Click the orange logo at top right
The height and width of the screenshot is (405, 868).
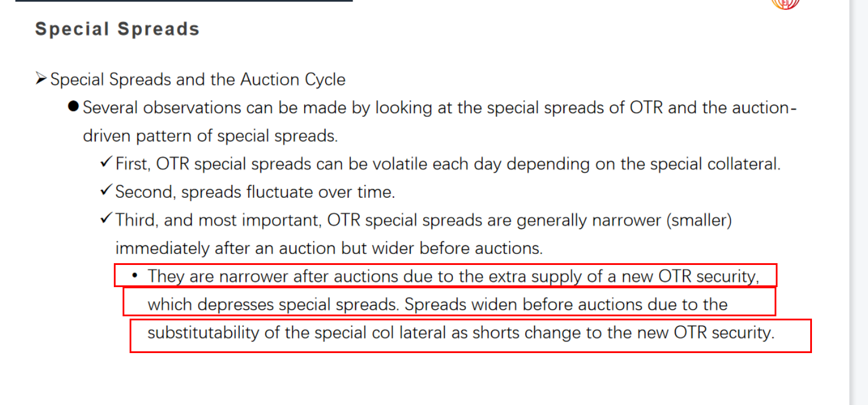[x=785, y=4]
